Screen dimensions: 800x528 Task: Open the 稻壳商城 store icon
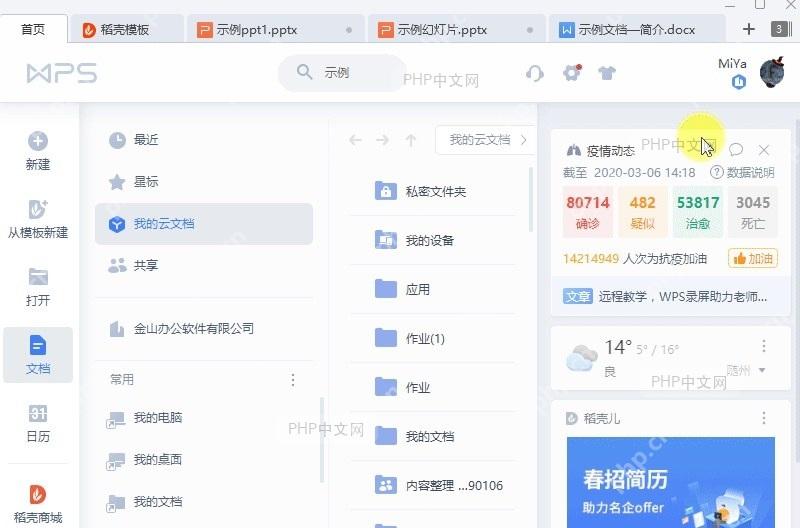pyautogui.click(x=38, y=494)
